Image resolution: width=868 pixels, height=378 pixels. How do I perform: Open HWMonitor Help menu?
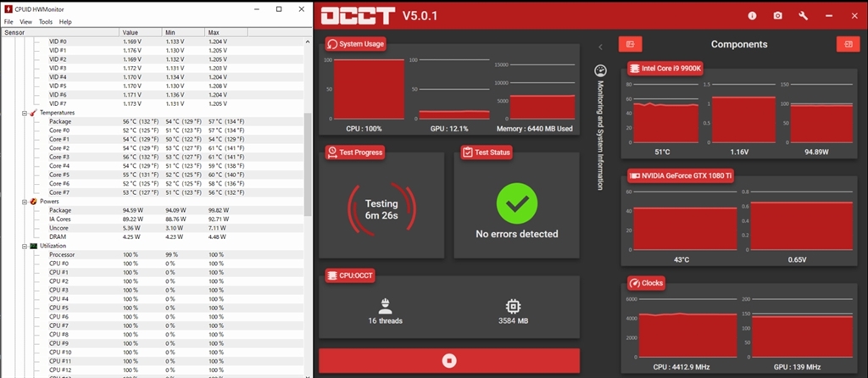click(x=65, y=22)
